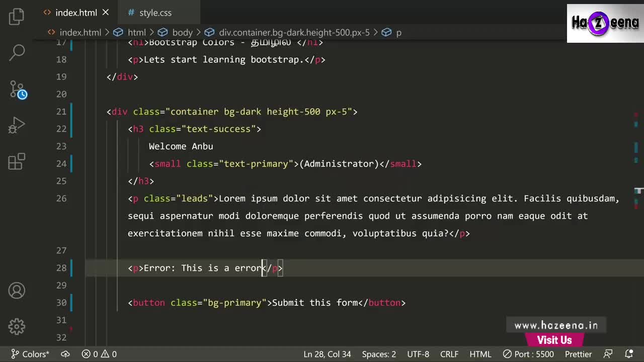Viewport: 644px width, 362px height.
Task: Close the index.html tab
Action: (x=106, y=13)
